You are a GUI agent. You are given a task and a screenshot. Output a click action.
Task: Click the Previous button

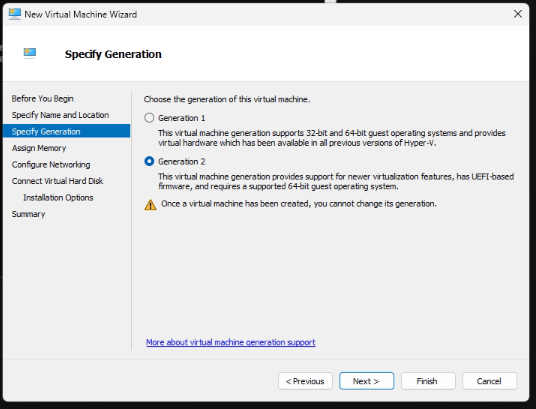(305, 381)
